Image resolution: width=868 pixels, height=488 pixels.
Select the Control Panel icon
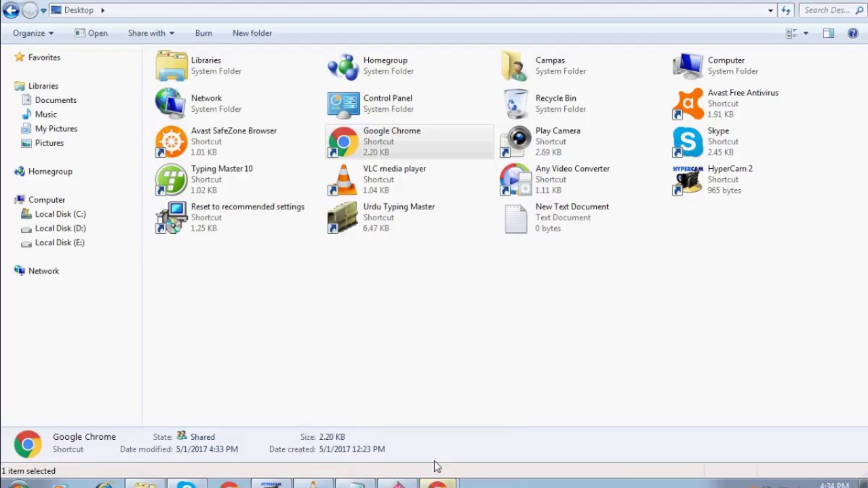point(343,104)
